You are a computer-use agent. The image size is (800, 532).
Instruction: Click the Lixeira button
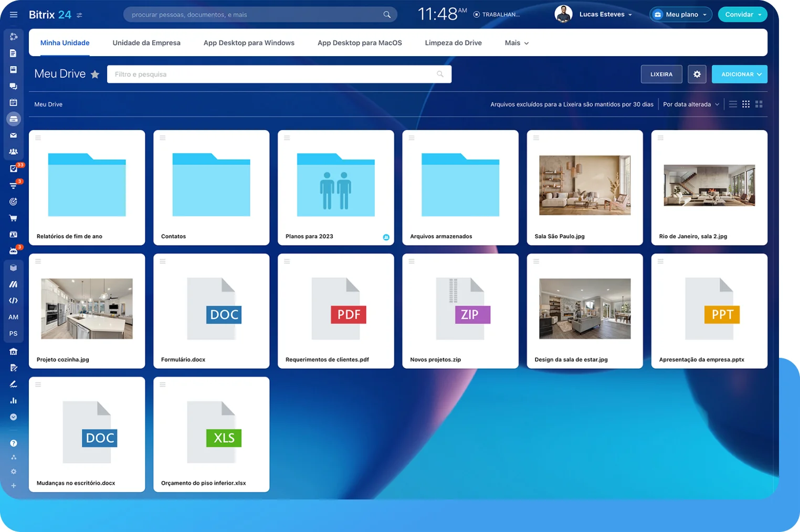pos(661,75)
